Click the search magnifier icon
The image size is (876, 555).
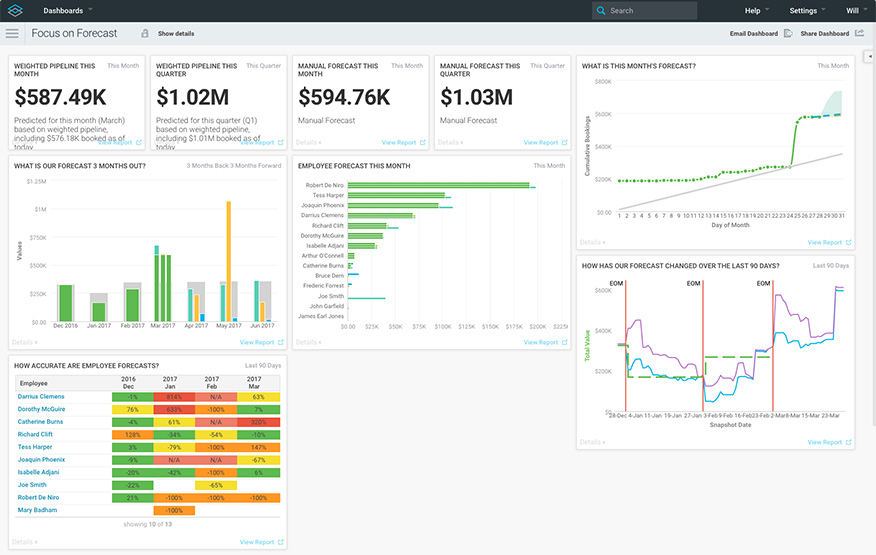pos(601,11)
